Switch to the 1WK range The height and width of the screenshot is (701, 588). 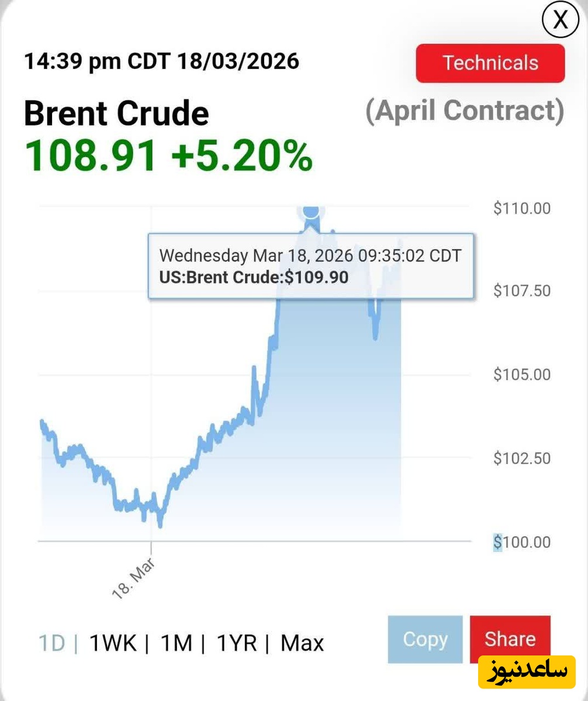[113, 643]
